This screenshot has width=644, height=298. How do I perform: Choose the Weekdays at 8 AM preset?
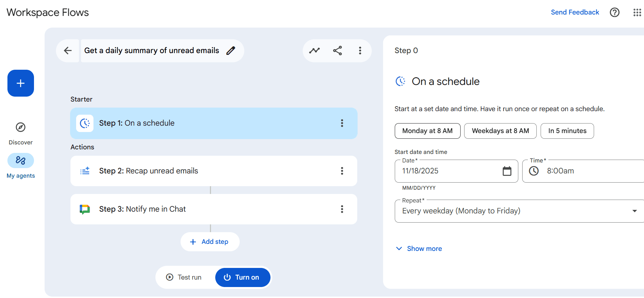pos(500,131)
